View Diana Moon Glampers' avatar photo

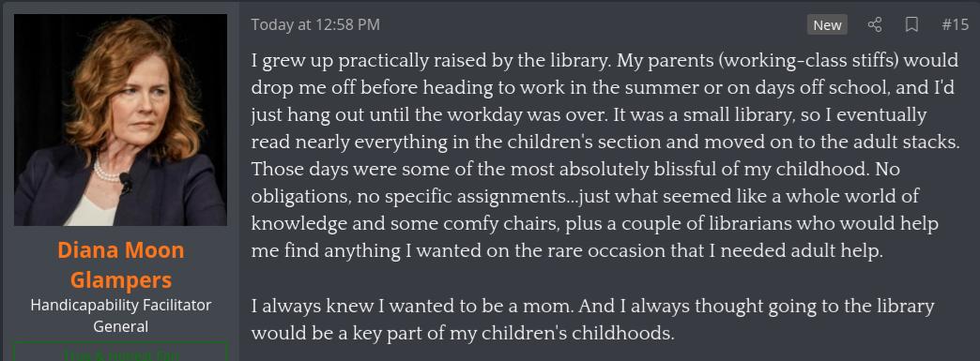121,120
